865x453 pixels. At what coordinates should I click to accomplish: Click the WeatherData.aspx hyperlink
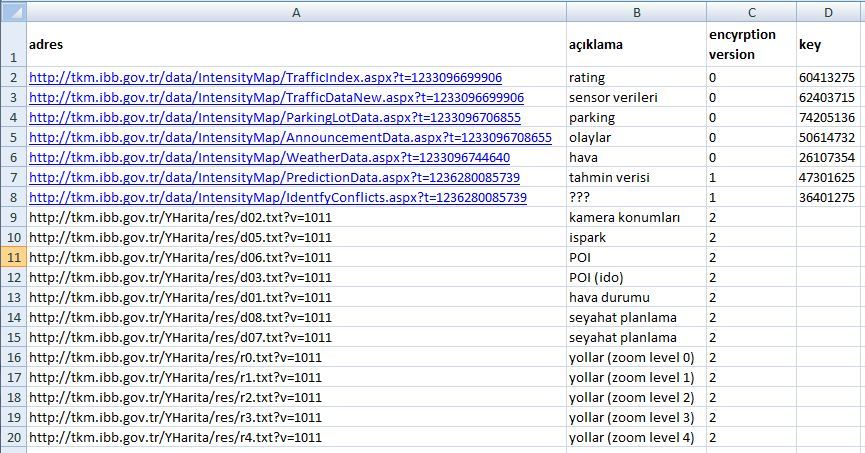point(269,157)
